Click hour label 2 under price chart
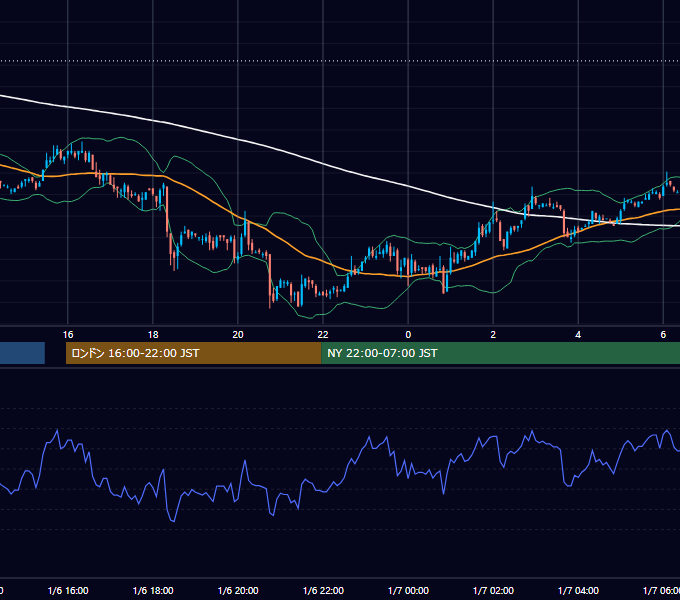Image resolution: width=680 pixels, height=600 pixels. [493, 335]
